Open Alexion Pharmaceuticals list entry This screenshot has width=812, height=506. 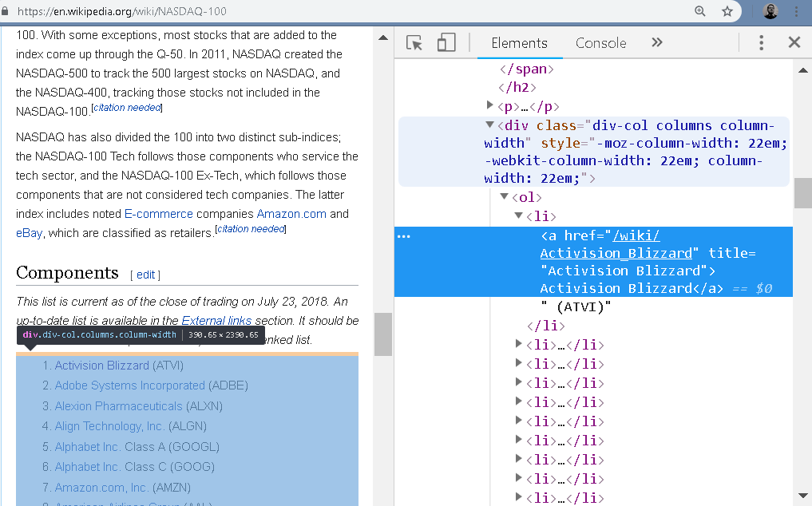pyautogui.click(x=119, y=406)
